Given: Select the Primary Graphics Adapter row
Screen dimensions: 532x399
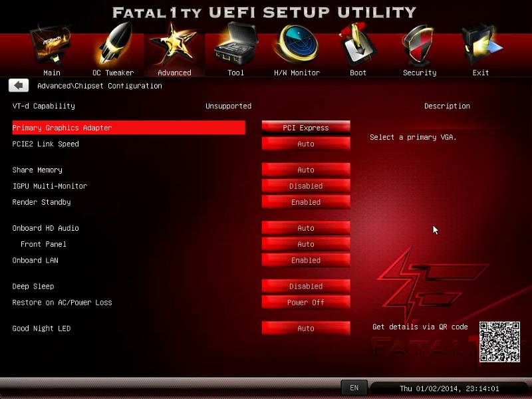Looking at the screenshot, I should pyautogui.click(x=128, y=128).
